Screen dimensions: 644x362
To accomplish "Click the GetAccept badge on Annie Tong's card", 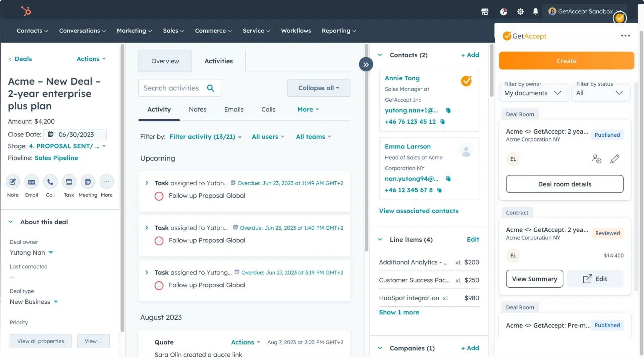I will click(466, 81).
